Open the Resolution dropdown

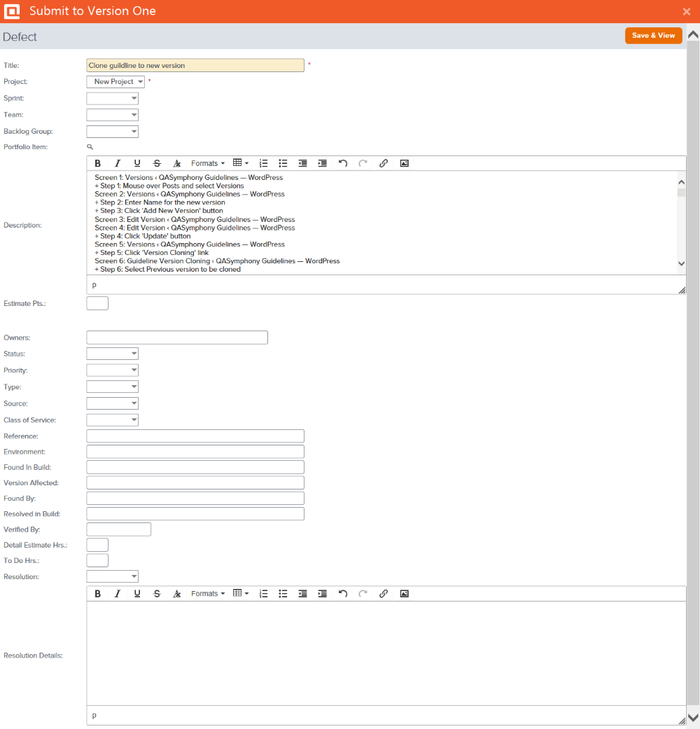coord(113,576)
